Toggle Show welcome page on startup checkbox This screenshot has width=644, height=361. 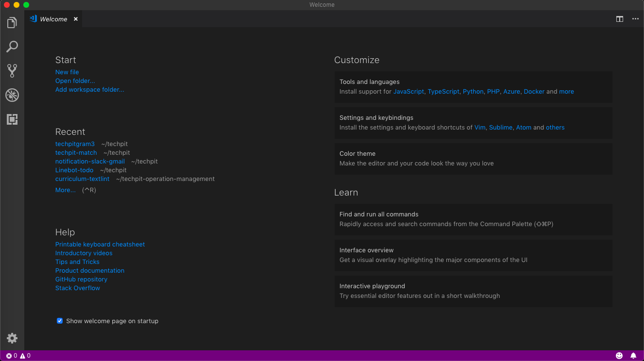[60, 321]
